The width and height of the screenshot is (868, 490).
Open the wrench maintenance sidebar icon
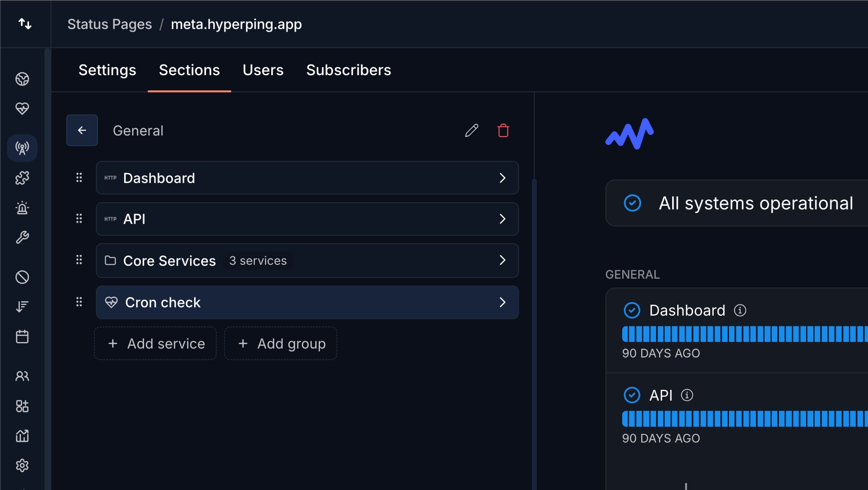tap(22, 237)
